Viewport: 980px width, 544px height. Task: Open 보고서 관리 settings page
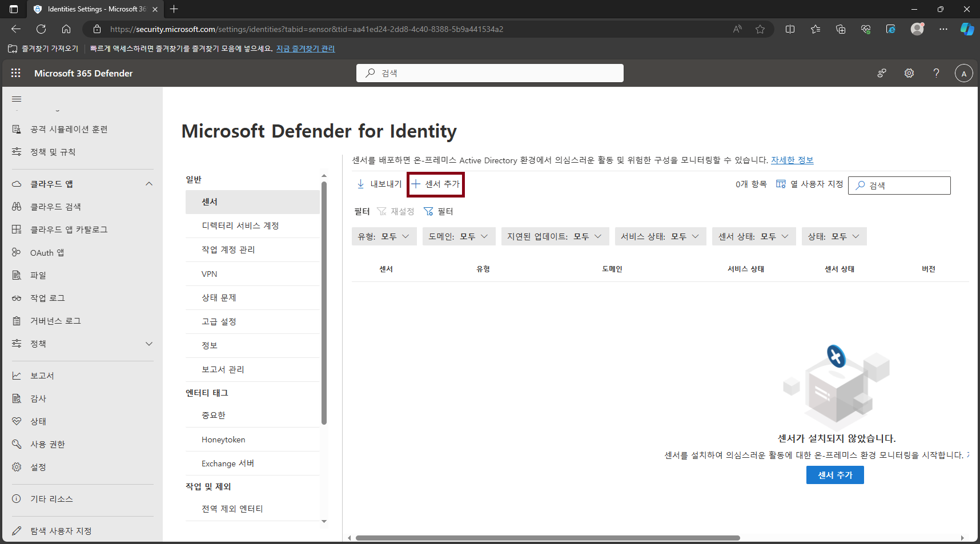[252, 370]
